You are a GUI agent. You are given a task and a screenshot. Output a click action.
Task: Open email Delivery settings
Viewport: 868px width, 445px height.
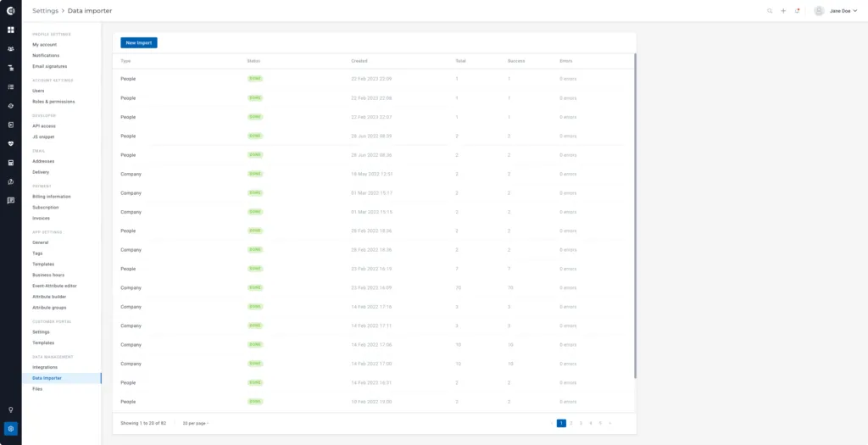(x=41, y=172)
